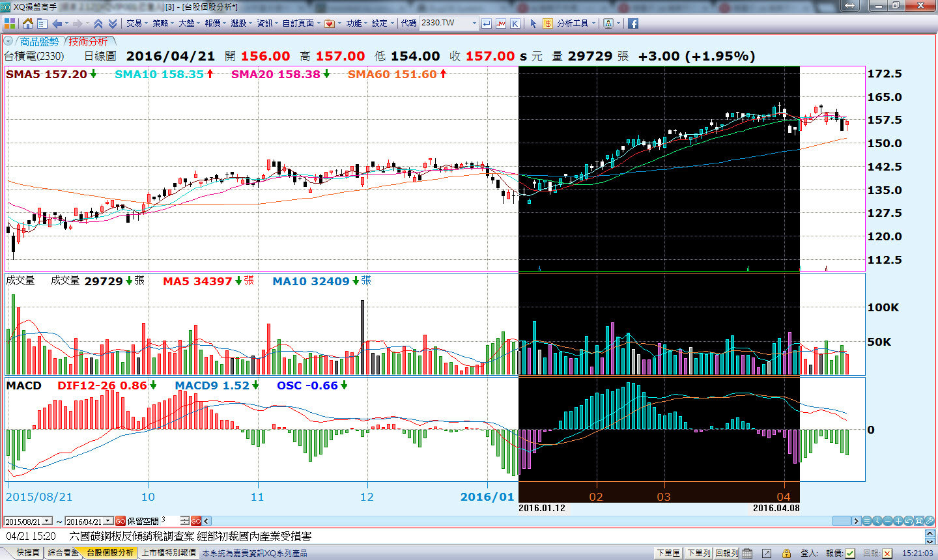Open the intraday line chart icon
This screenshot has height=560, width=938.
click(501, 23)
